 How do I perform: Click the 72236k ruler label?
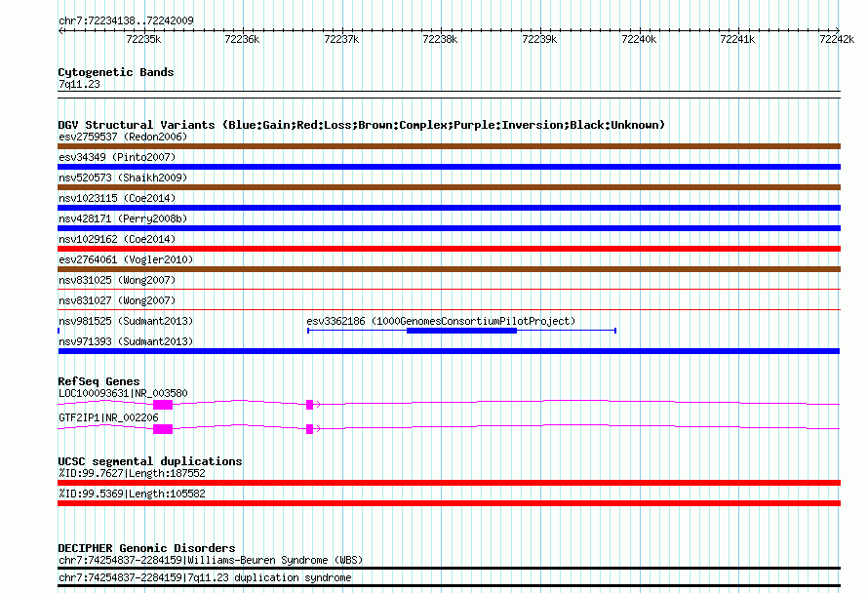pyautogui.click(x=242, y=39)
